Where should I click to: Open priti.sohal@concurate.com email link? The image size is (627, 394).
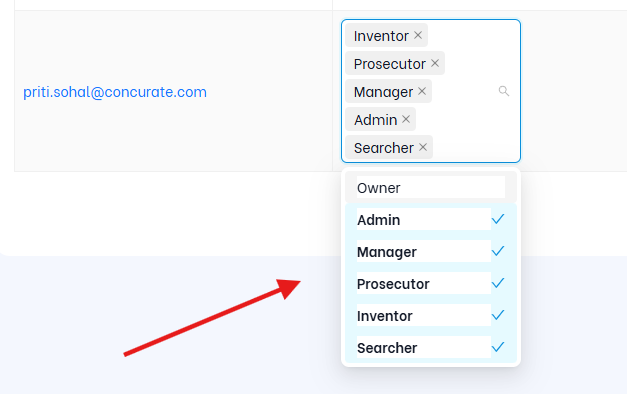point(115,92)
